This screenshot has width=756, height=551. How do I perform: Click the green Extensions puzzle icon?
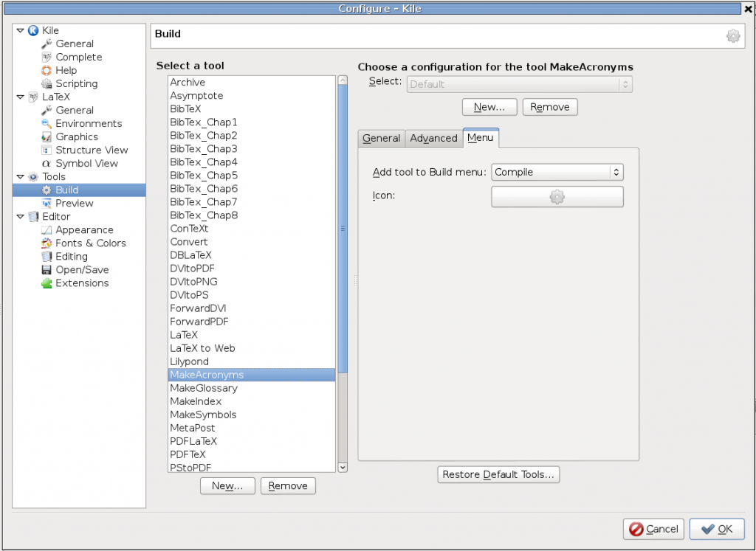pos(47,283)
